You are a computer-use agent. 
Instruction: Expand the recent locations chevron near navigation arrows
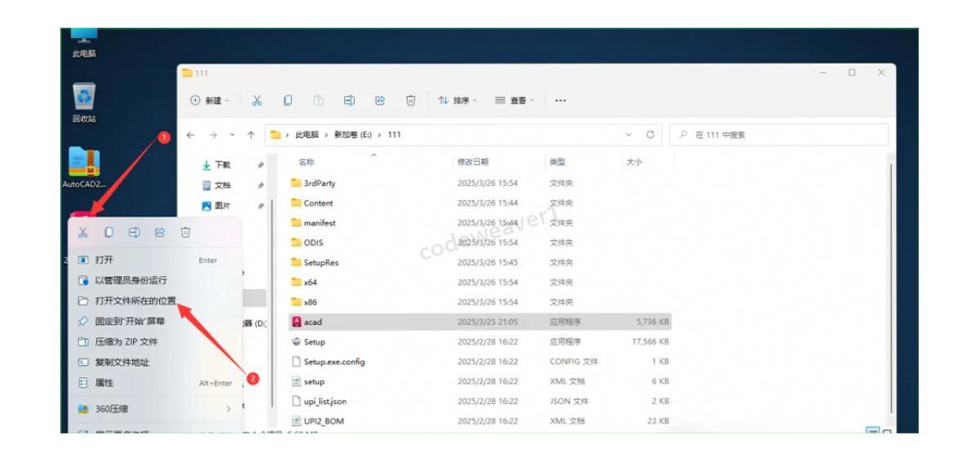232,135
